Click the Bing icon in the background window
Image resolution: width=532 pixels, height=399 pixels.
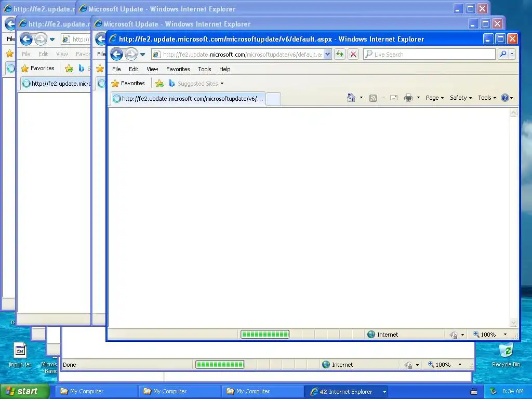tap(82, 68)
